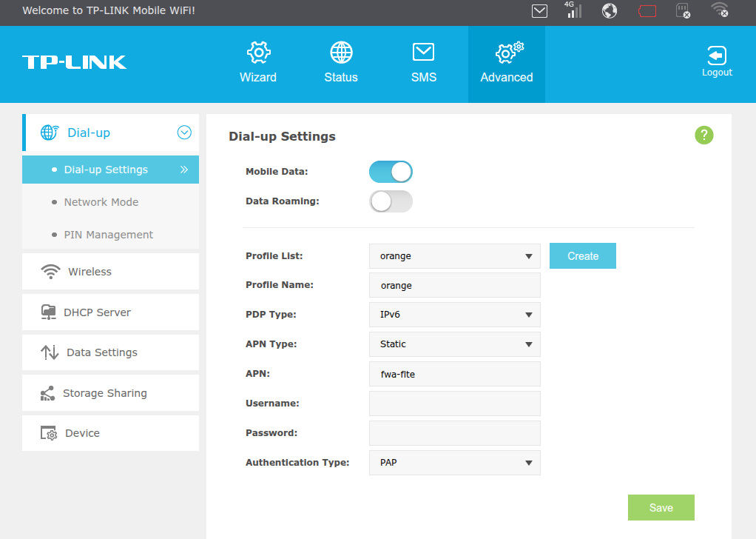756x539 pixels.
Task: Turn off the Mobile Data switch
Action: (391, 172)
